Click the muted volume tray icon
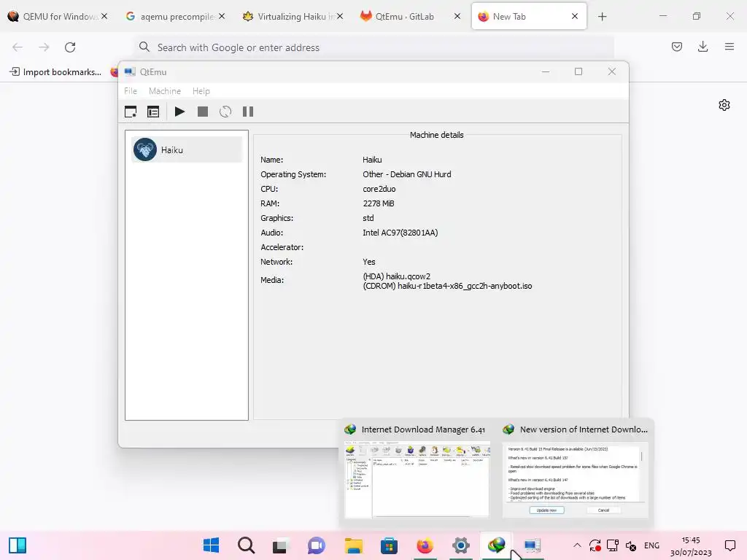This screenshot has width=747, height=560. pyautogui.click(x=631, y=545)
